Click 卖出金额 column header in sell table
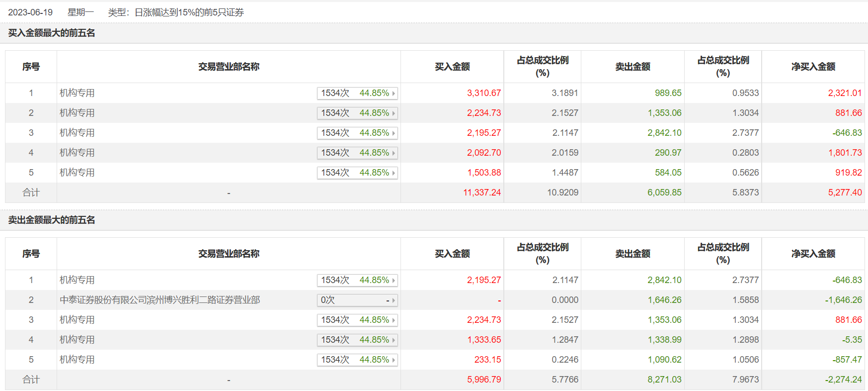 [x=632, y=254]
